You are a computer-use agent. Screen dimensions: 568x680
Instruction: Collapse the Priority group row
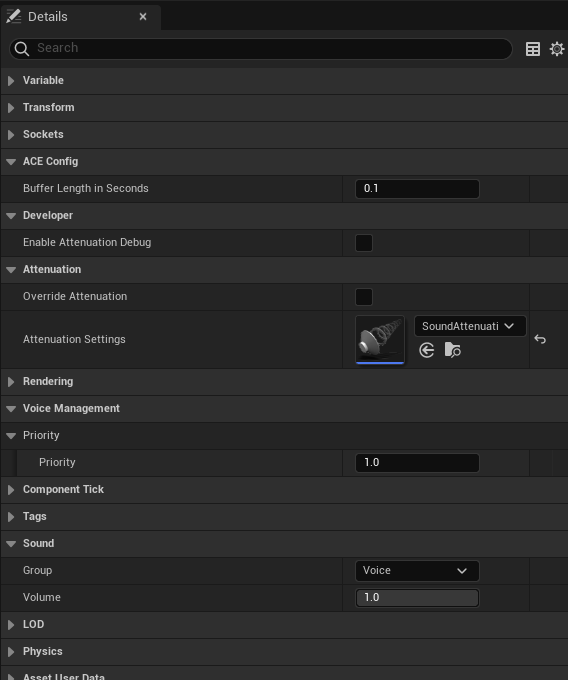[x=11, y=436]
